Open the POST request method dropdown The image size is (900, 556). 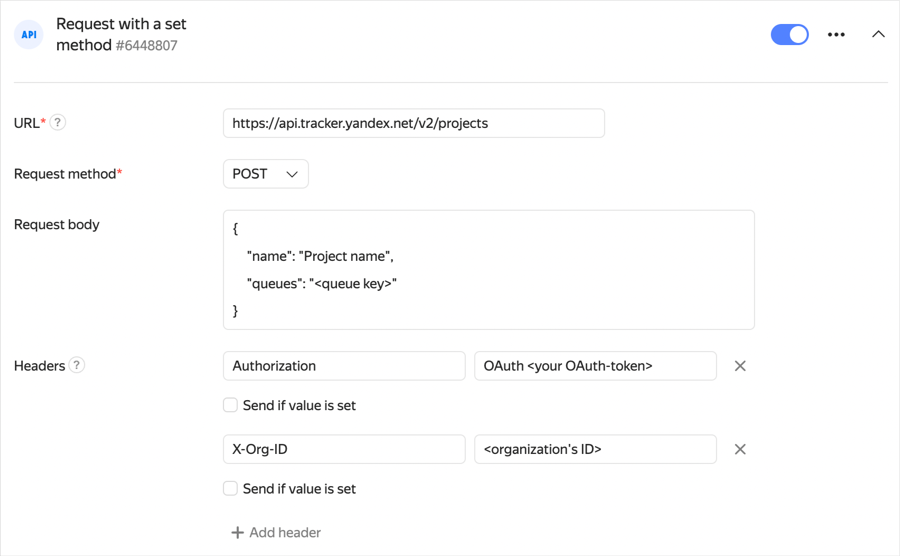pos(265,174)
